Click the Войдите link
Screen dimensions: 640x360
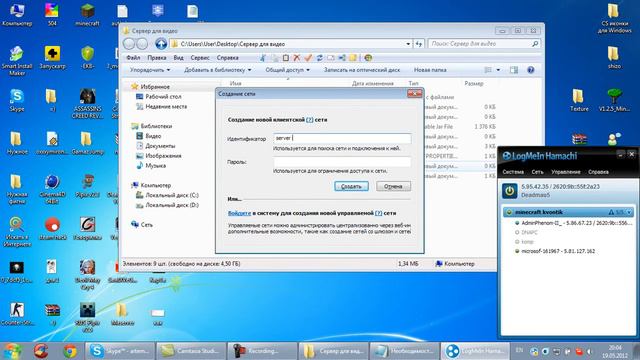(x=239, y=213)
